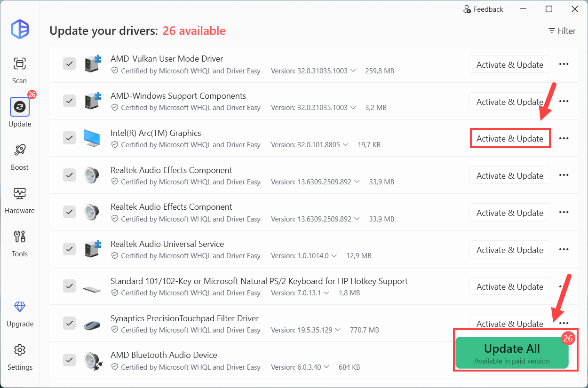Screen dimensions: 588x388
Task: Click the AMD Bluetooth Audio Device speaker icon
Action: (x=93, y=361)
